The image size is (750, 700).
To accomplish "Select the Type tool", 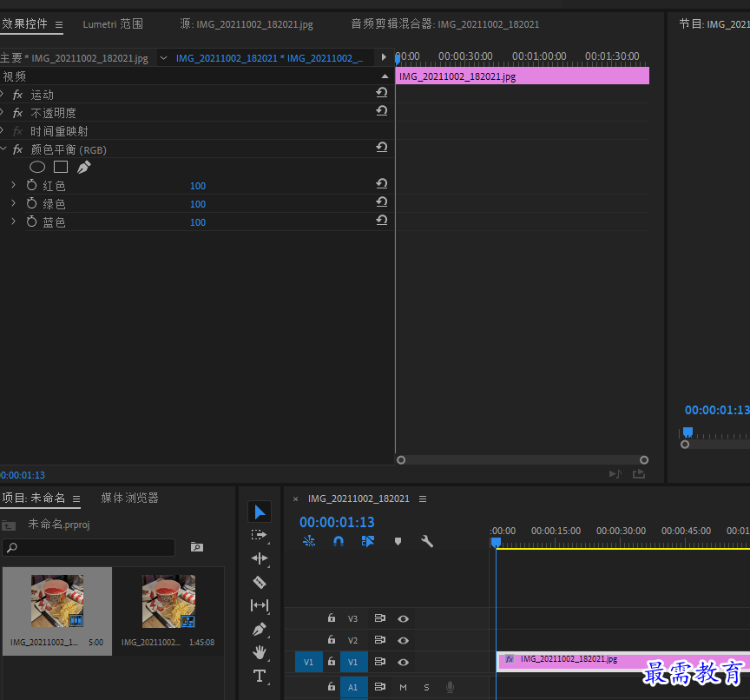I will [260, 676].
